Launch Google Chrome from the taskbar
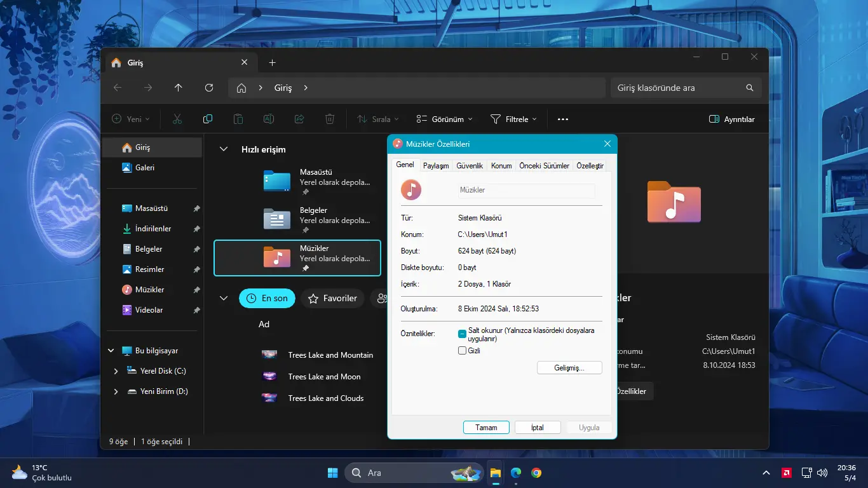Viewport: 868px width, 488px height. pos(537,473)
